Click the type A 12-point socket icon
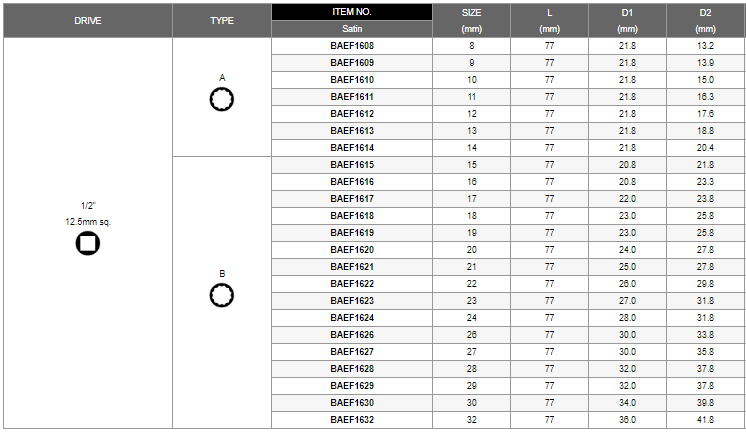The height and width of the screenshot is (432, 746). coord(222,99)
